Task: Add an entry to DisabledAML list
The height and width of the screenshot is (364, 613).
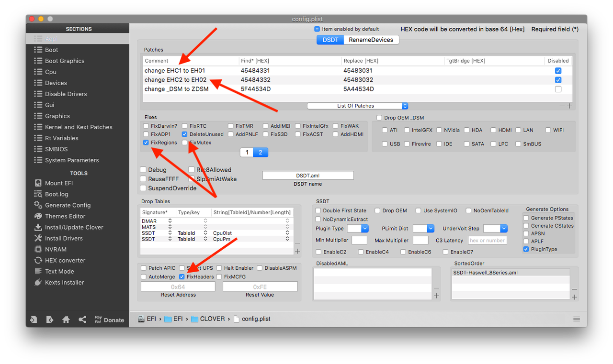Action: 436,296
